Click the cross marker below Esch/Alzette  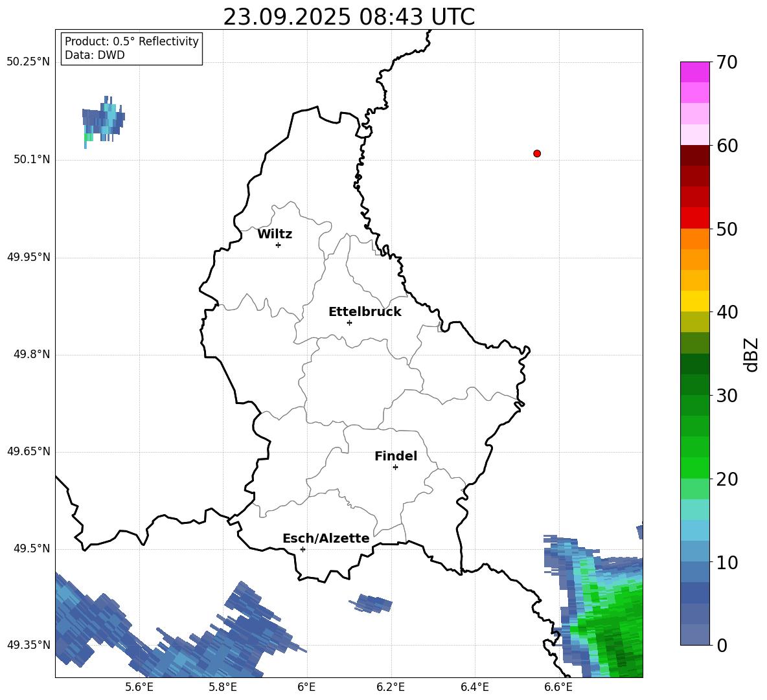[303, 549]
